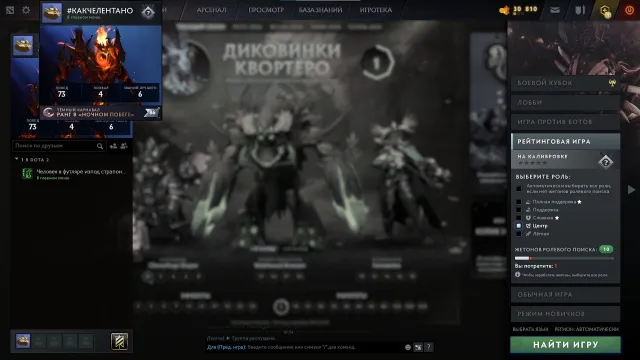This screenshot has height=360, width=640.
Task: Click the small avatar in friends panel
Action: pyautogui.click(x=23, y=45)
